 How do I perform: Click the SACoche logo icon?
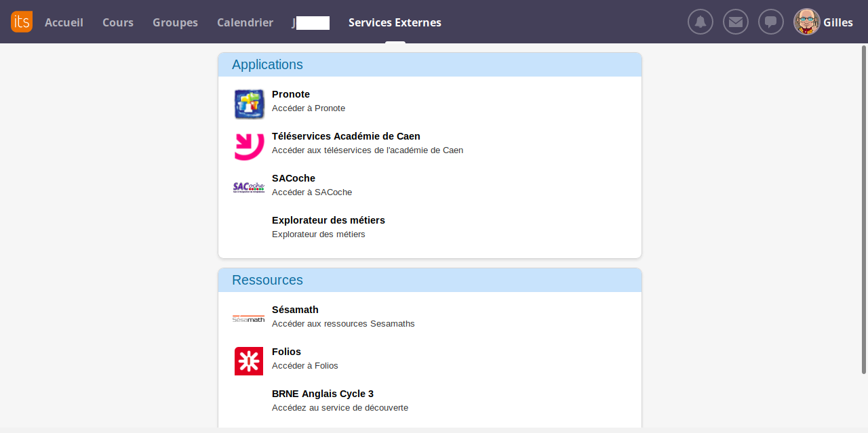(x=249, y=188)
